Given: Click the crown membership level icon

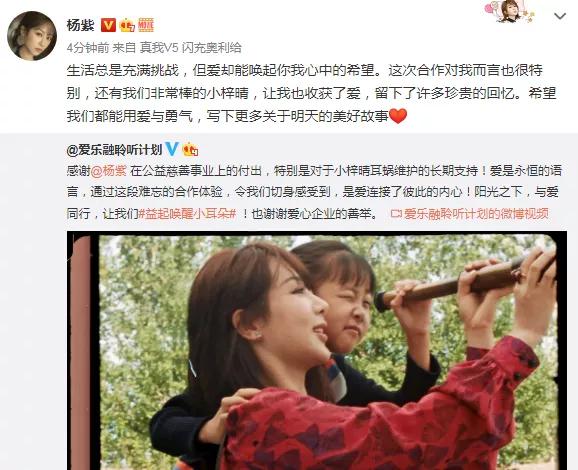Looking at the screenshot, I should click(127, 25).
